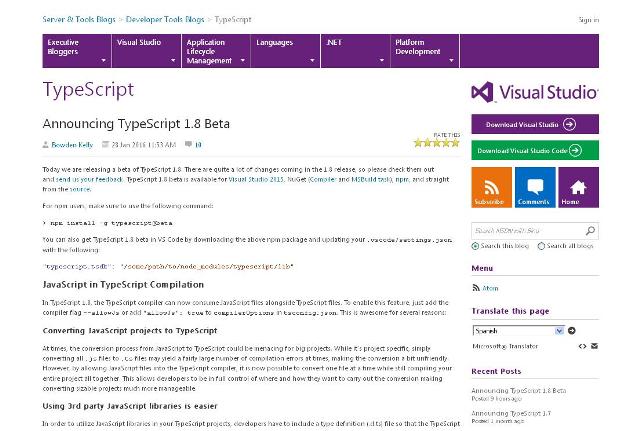Expand the Visual Studio menu arrow
Viewport: 640px width, 431px height.
pos(173,60)
